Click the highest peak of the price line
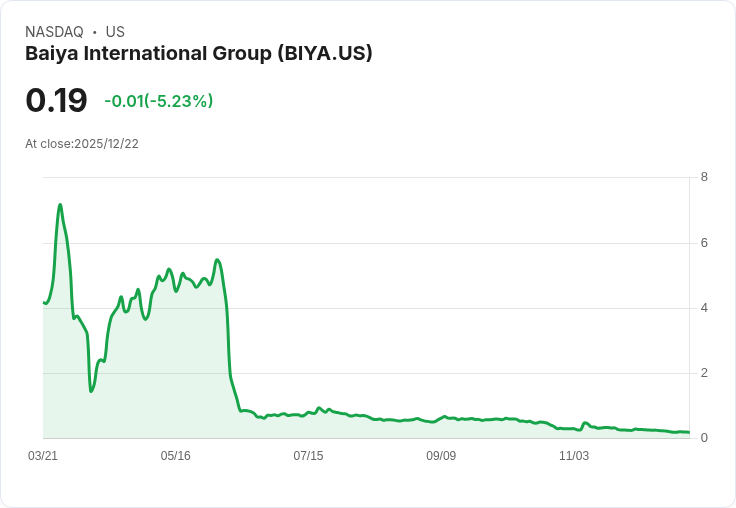736x508 pixels. coord(60,205)
